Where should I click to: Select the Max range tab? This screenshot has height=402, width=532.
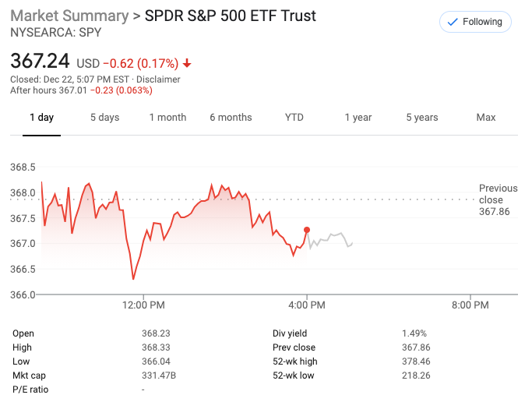coord(486,118)
